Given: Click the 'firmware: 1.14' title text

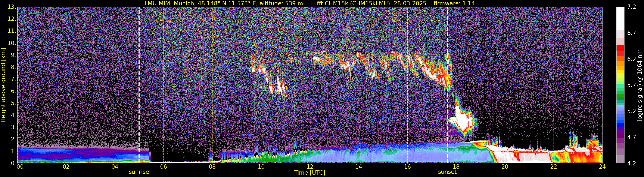Looking at the screenshot, I should tap(454, 3).
